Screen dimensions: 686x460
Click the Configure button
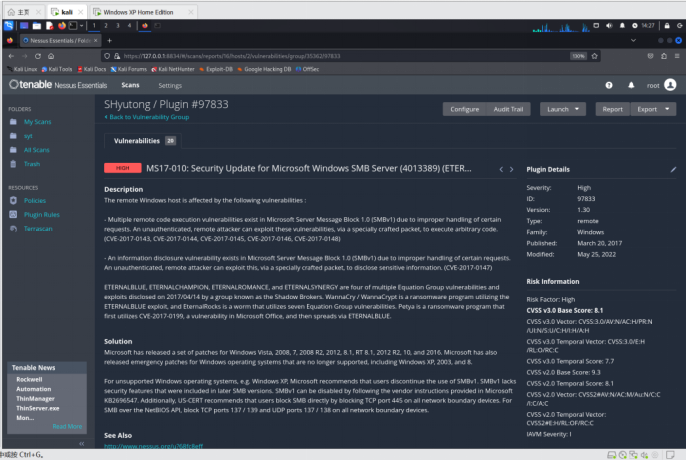click(465, 109)
